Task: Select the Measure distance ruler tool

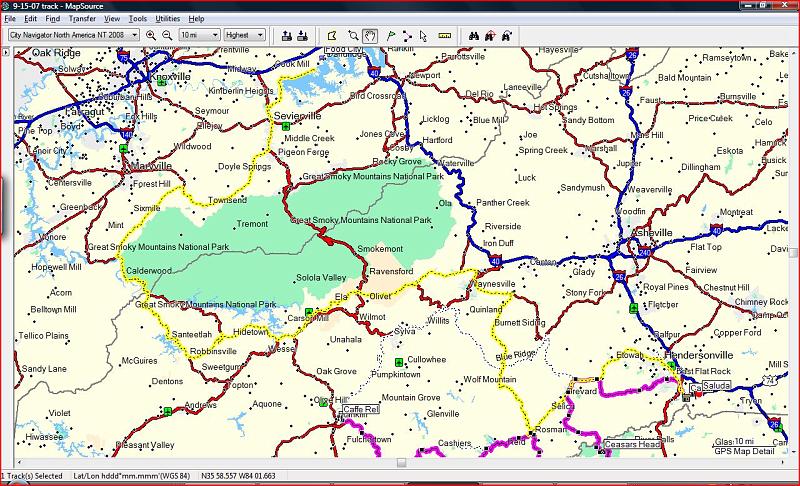Action: [x=445, y=36]
